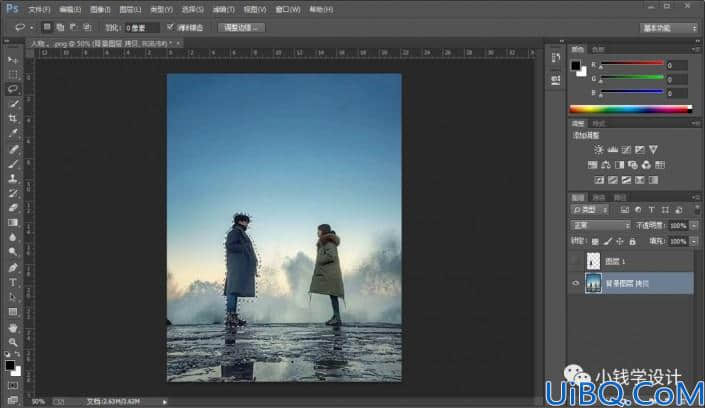
Task: Open the 图像(I) menu
Action: [100, 9]
